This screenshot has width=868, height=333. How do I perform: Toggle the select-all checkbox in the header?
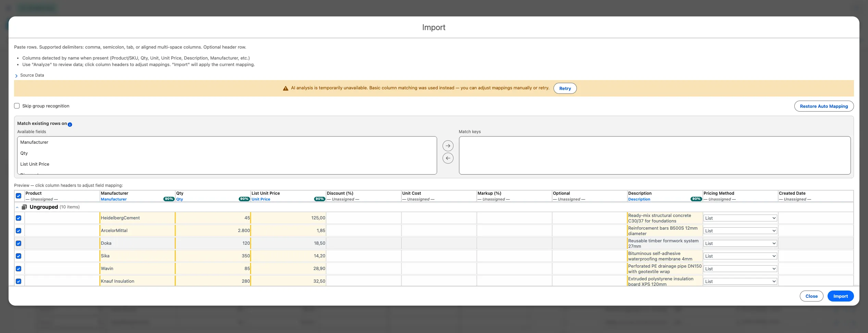[18, 196]
